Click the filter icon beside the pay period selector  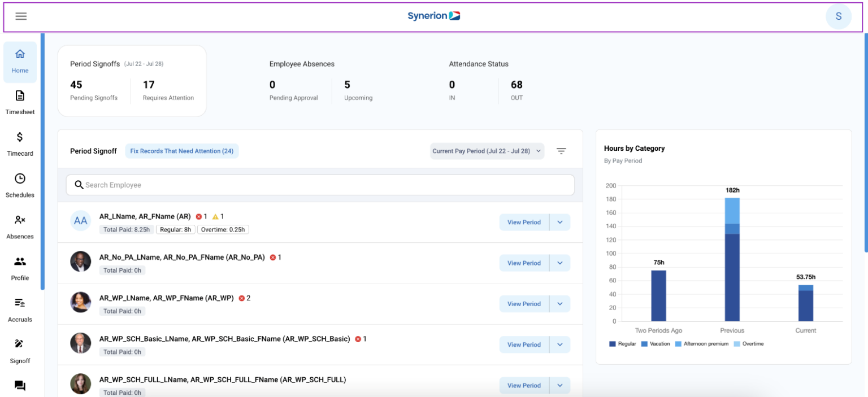tap(561, 151)
